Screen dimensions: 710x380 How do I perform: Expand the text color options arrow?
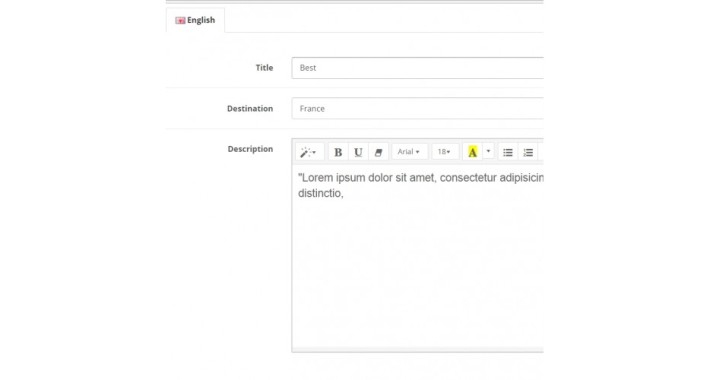tap(488, 152)
